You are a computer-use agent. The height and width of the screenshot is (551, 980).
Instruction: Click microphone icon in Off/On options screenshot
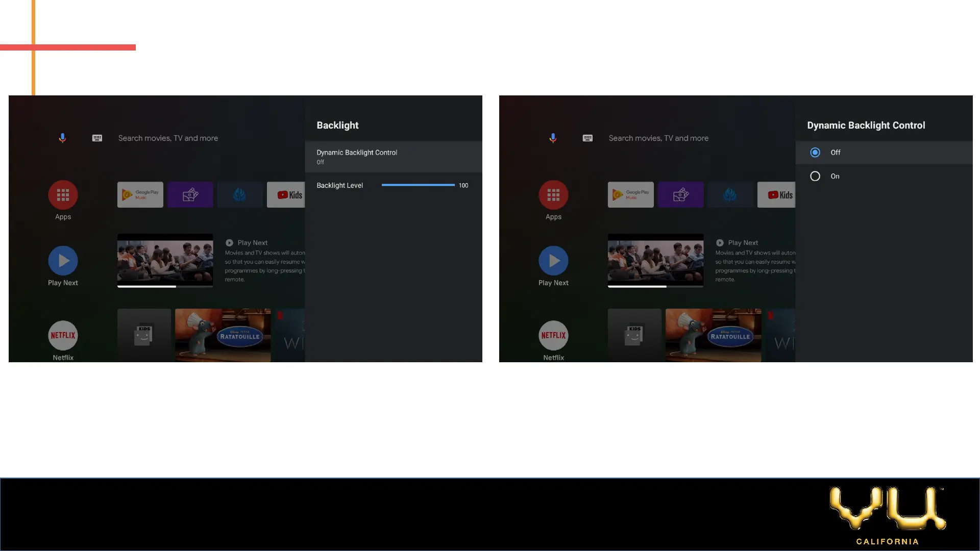point(553,138)
